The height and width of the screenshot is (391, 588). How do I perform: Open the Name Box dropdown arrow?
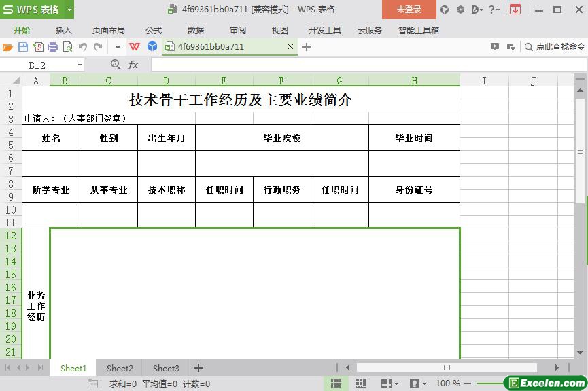(x=80, y=65)
